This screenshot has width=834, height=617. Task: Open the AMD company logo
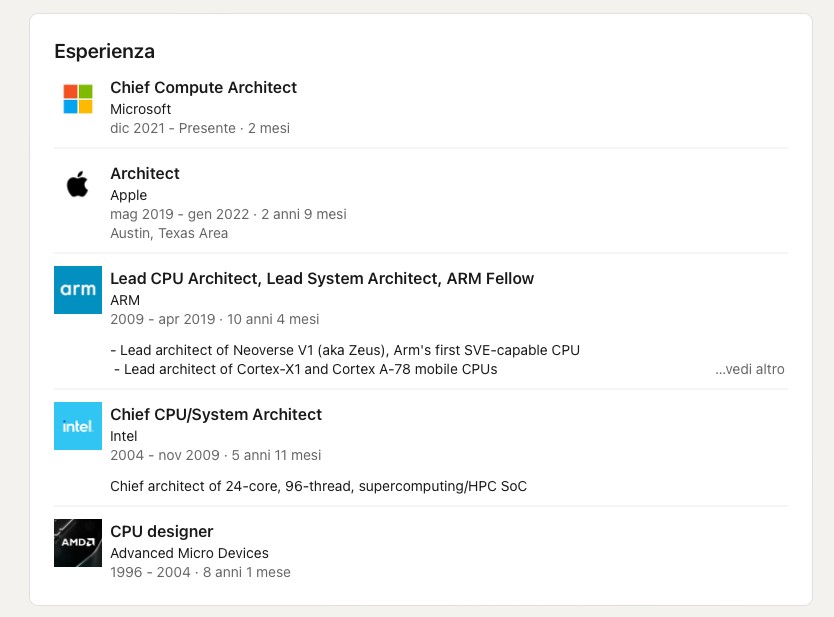click(x=78, y=543)
